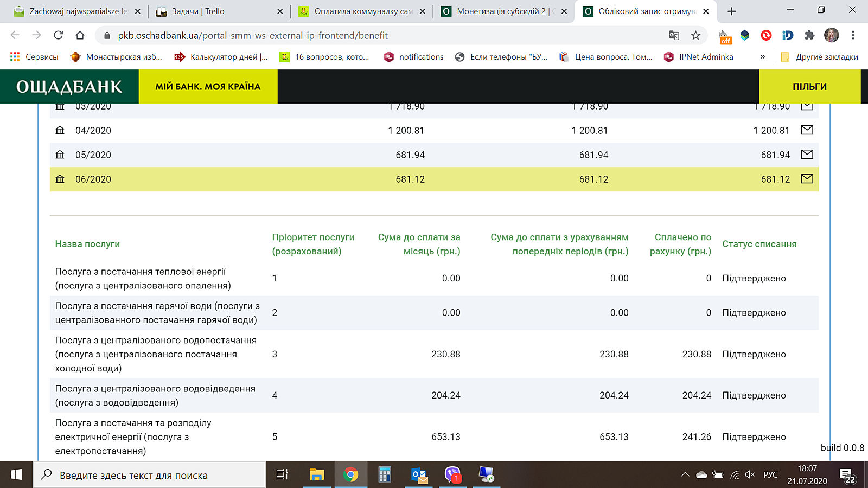This screenshot has width=868, height=488.
Task: Click the ПІЛЬГИ button in header
Action: click(x=809, y=87)
